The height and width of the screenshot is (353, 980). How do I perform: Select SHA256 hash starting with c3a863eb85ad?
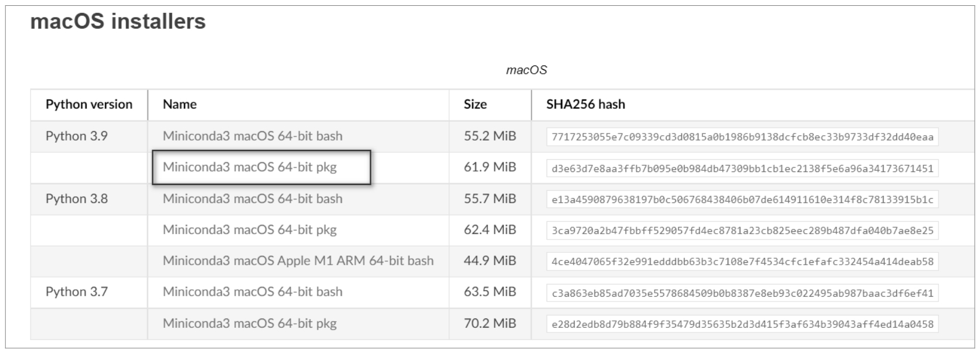click(x=743, y=293)
